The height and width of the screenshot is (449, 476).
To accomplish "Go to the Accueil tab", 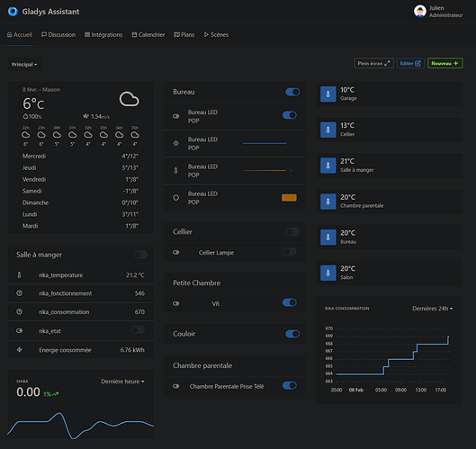I will click(20, 34).
